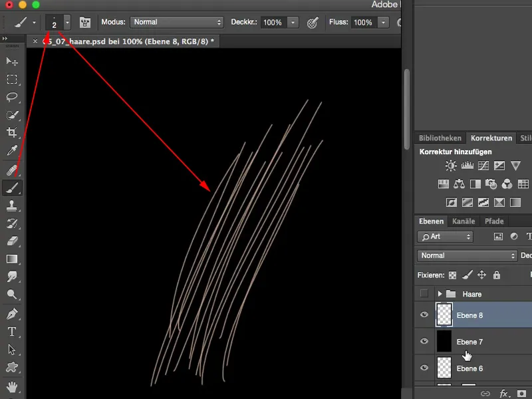This screenshot has width=532, height=399.
Task: Select the Spot Healing Brush tool
Action: 12,170
